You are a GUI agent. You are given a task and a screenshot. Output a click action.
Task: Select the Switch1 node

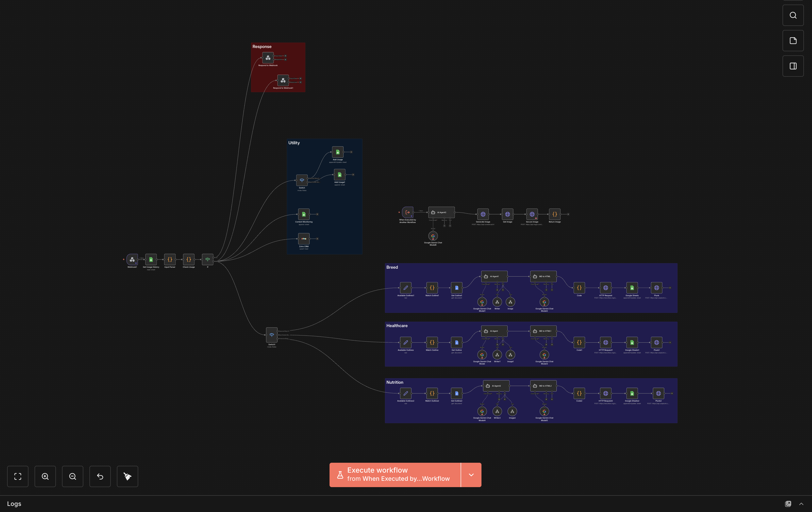point(272,335)
